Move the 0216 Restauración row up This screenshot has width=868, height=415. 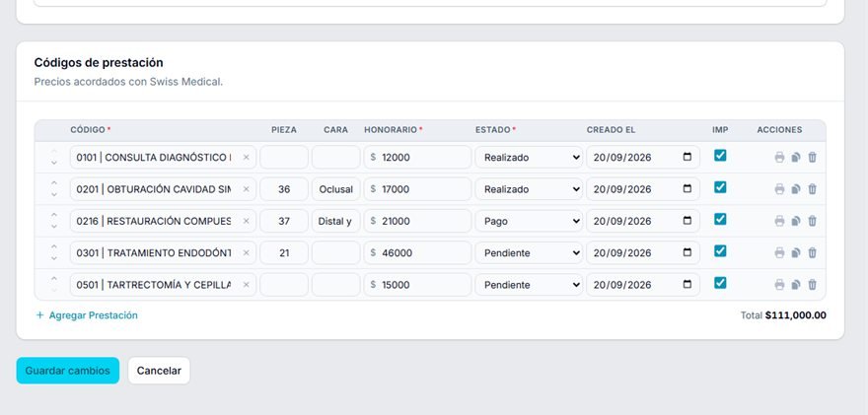pyautogui.click(x=53, y=215)
